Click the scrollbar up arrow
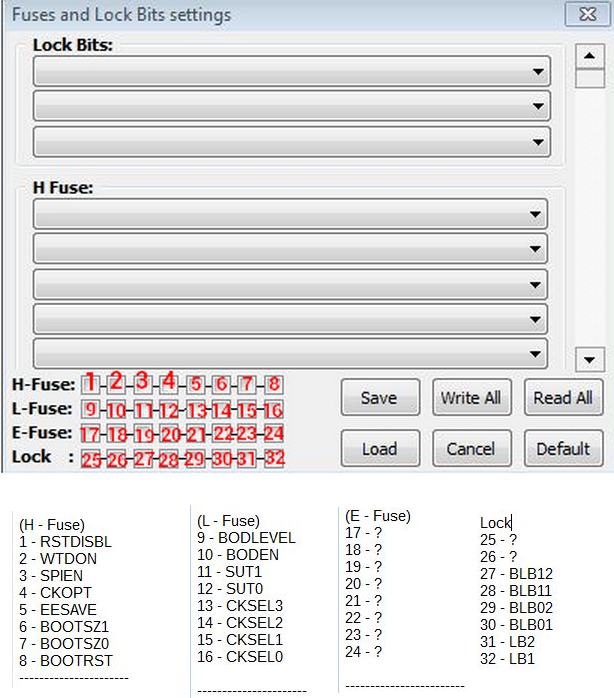614x698 pixels. click(x=590, y=56)
